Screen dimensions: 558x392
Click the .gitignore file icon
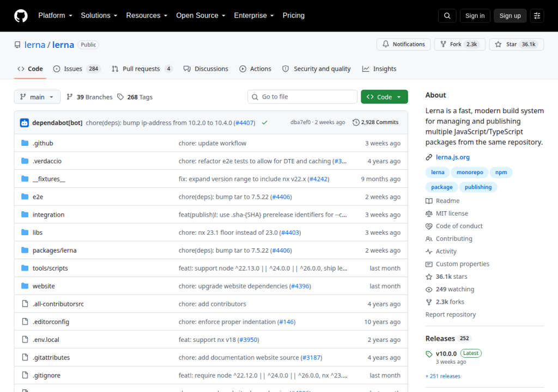pos(25,375)
